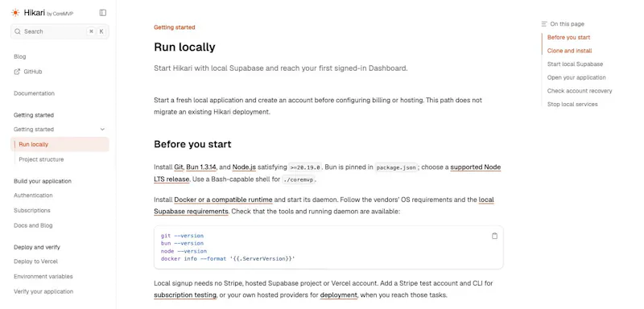
Task: Click the Hikari brand name
Action: pyautogui.click(x=34, y=13)
